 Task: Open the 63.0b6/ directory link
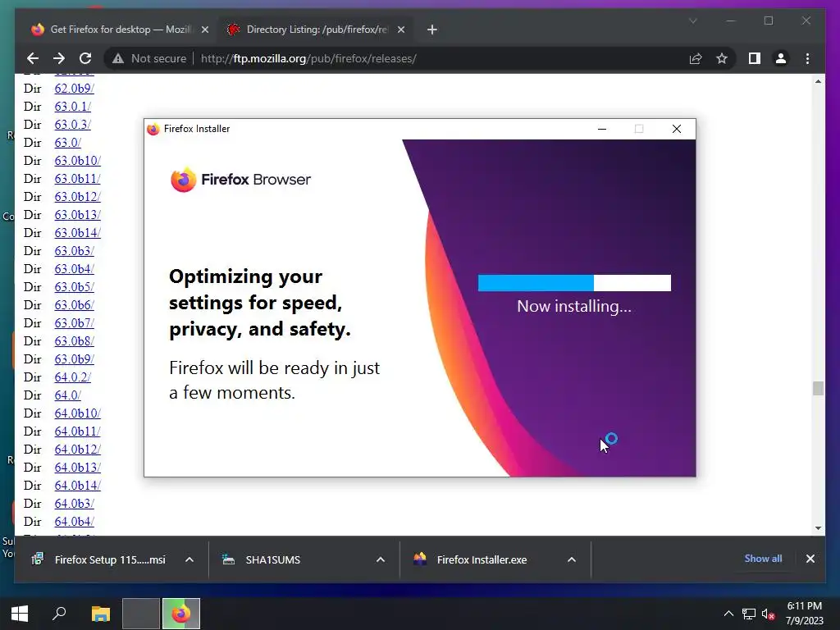(74, 305)
